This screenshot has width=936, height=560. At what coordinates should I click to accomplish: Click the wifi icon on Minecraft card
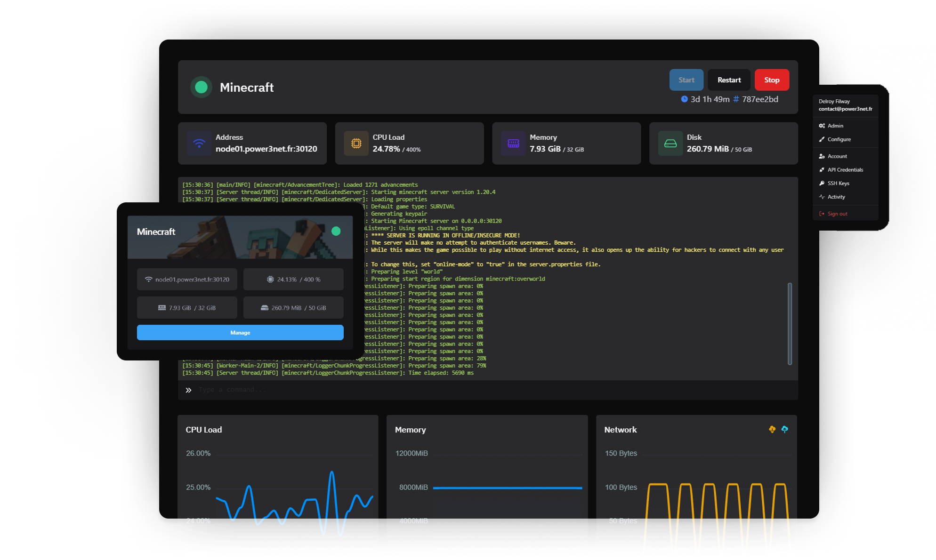click(x=148, y=280)
